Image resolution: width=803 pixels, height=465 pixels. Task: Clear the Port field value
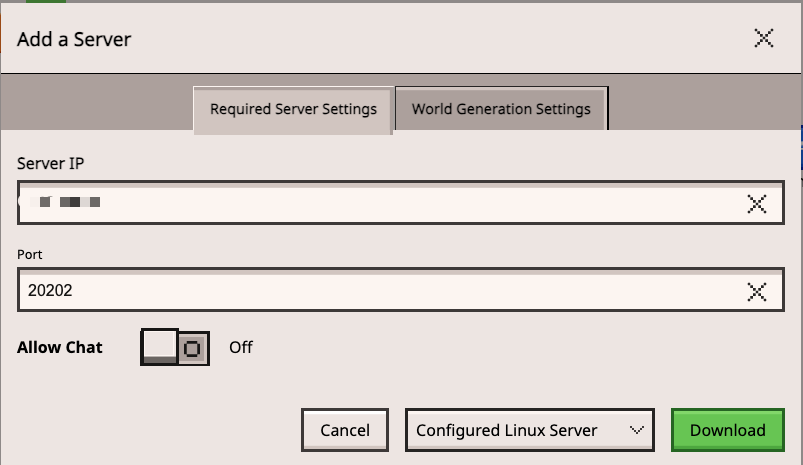[x=757, y=292]
